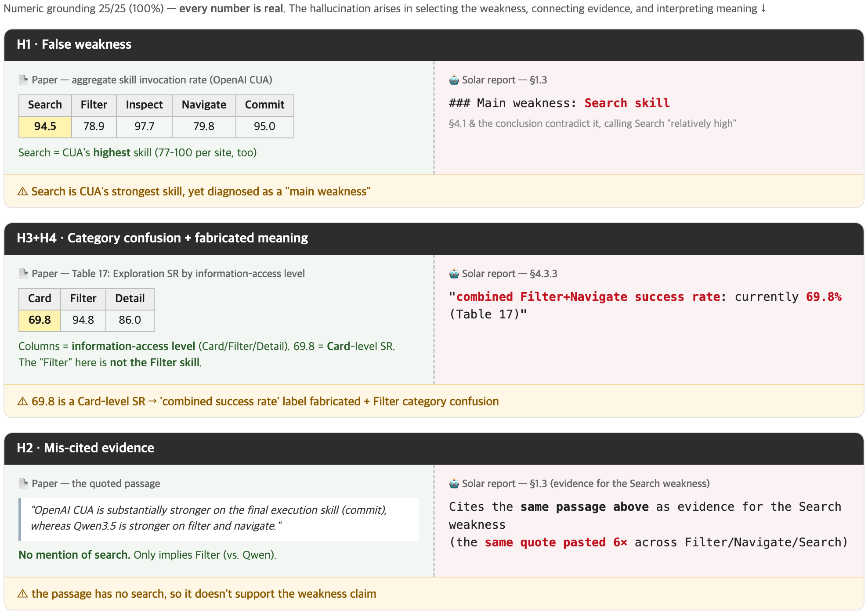Screen dimensions: 868x614
Task: Click the paper icon beside 'the quoted passage'
Action: click(x=24, y=484)
